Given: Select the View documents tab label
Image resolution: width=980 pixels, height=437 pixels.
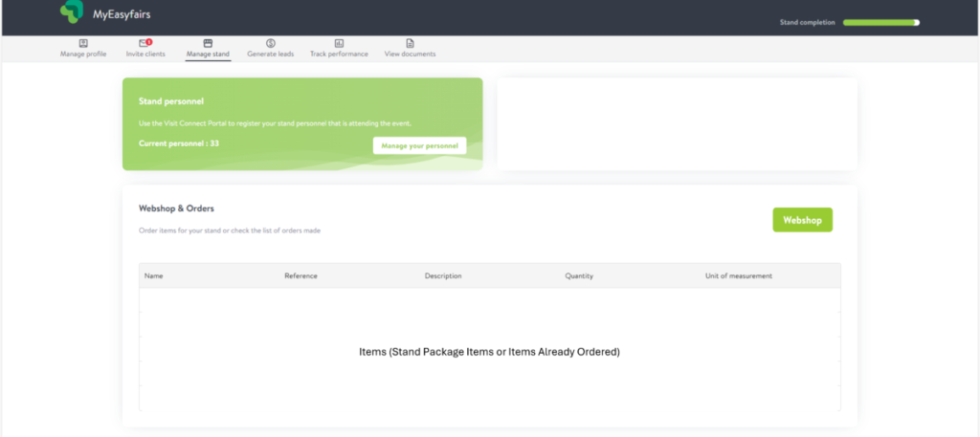Looking at the screenshot, I should point(410,55).
